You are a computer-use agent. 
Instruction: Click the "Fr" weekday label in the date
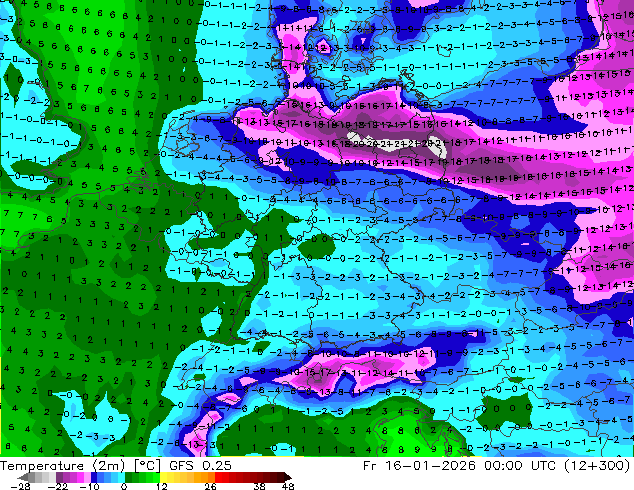tap(370, 466)
